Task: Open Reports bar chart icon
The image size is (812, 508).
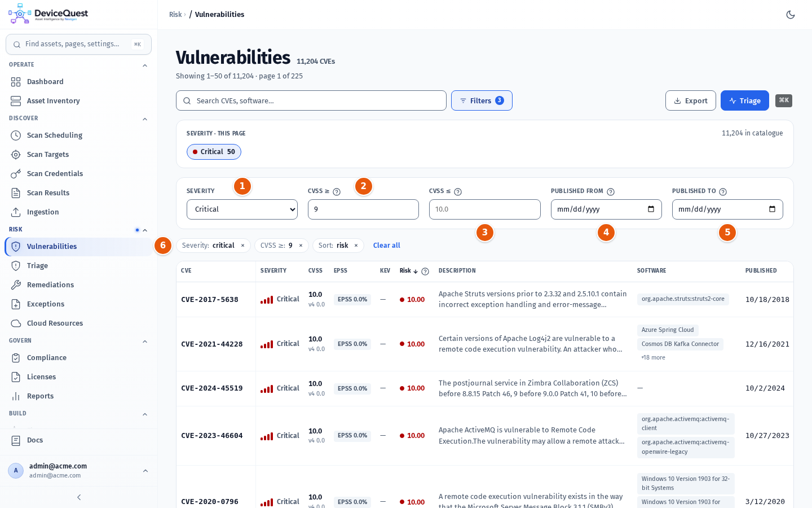Action: click(x=16, y=396)
